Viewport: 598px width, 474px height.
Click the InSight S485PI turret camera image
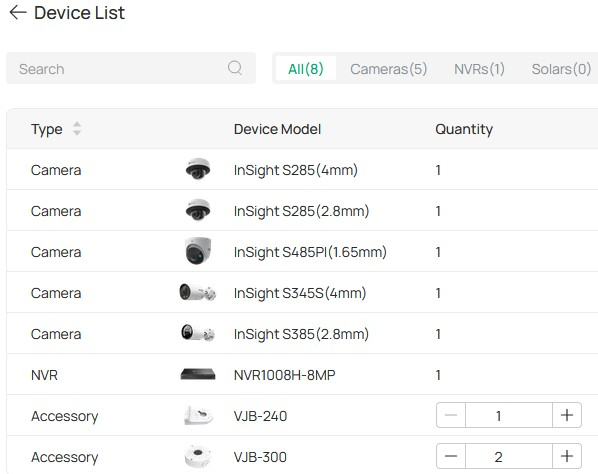[x=198, y=251]
